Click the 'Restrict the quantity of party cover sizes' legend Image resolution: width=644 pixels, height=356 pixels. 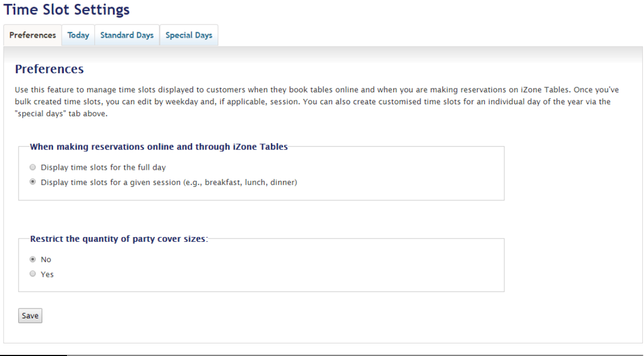click(119, 239)
